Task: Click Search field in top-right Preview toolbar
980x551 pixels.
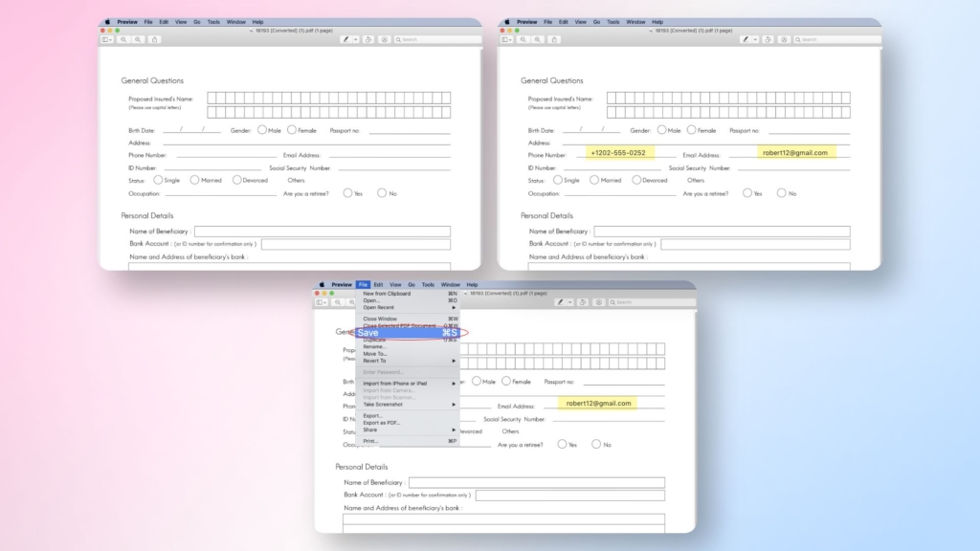Action: (836, 39)
